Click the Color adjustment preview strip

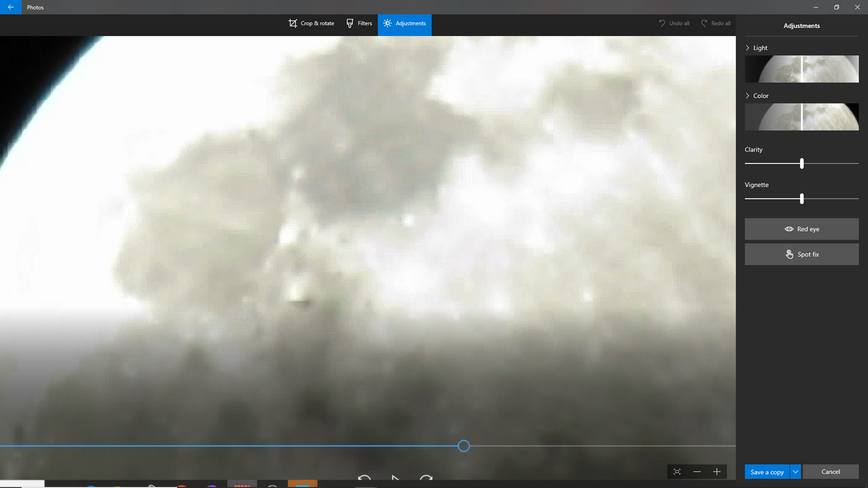point(802,117)
